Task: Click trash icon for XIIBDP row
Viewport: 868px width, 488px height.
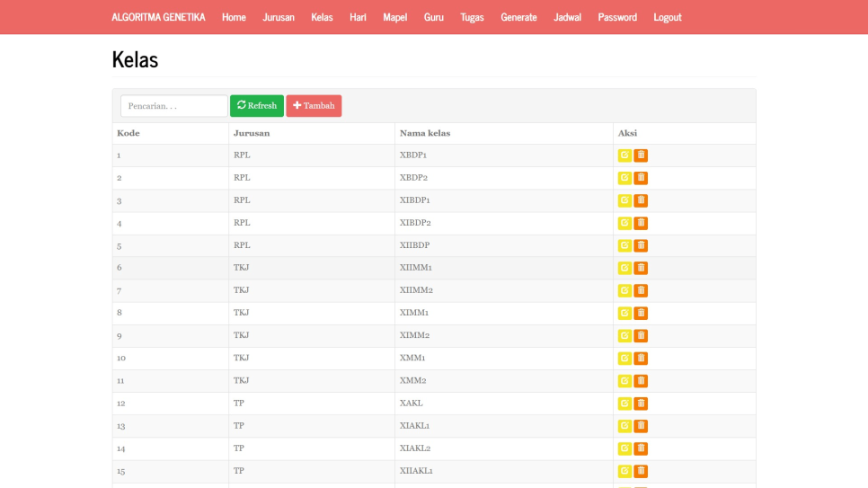Action: (x=641, y=245)
